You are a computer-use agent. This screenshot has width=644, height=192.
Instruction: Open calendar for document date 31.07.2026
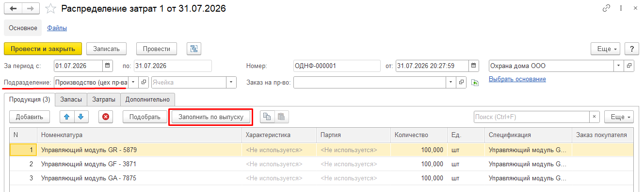[474, 66]
